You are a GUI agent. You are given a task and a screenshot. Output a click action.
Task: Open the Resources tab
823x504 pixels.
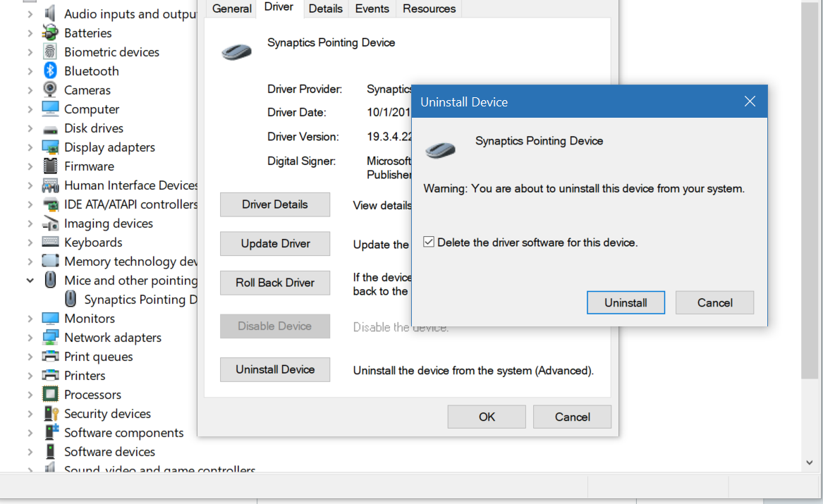click(429, 9)
